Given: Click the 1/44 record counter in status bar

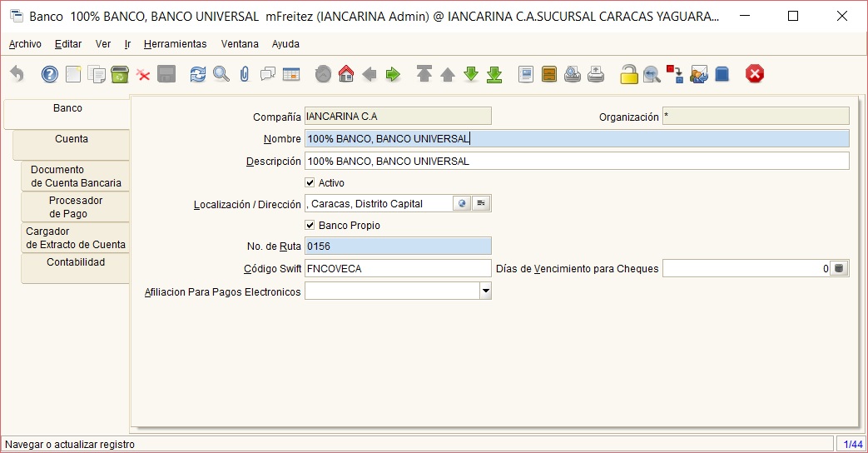Looking at the screenshot, I should coord(852,444).
